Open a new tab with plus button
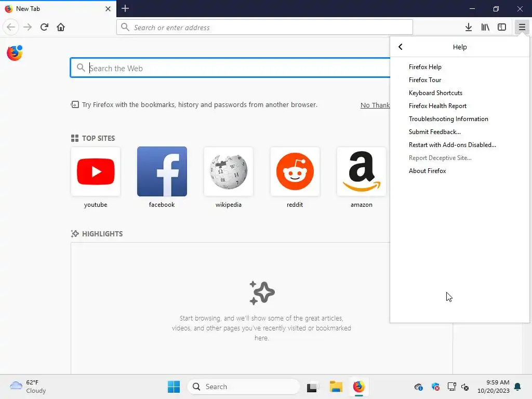 coord(125,8)
